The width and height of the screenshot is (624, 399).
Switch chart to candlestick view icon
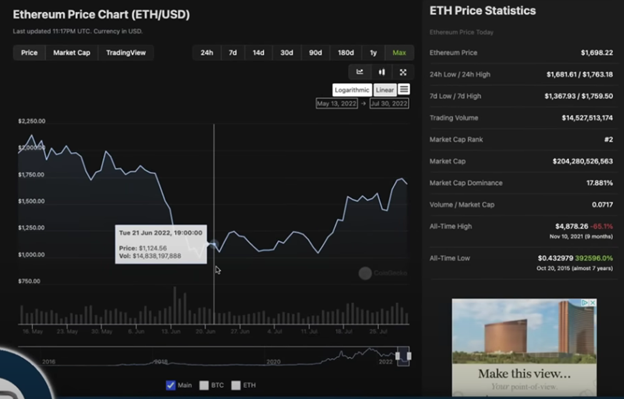(x=382, y=72)
